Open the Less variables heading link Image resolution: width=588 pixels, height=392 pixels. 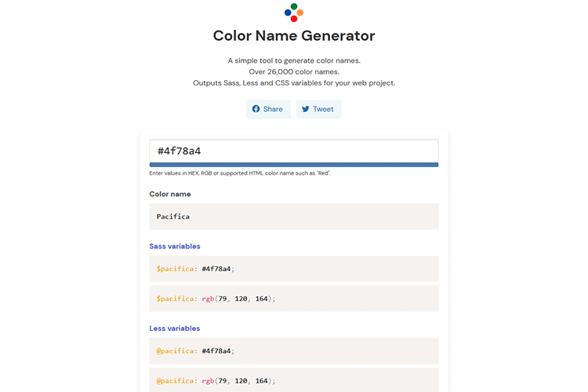point(175,328)
